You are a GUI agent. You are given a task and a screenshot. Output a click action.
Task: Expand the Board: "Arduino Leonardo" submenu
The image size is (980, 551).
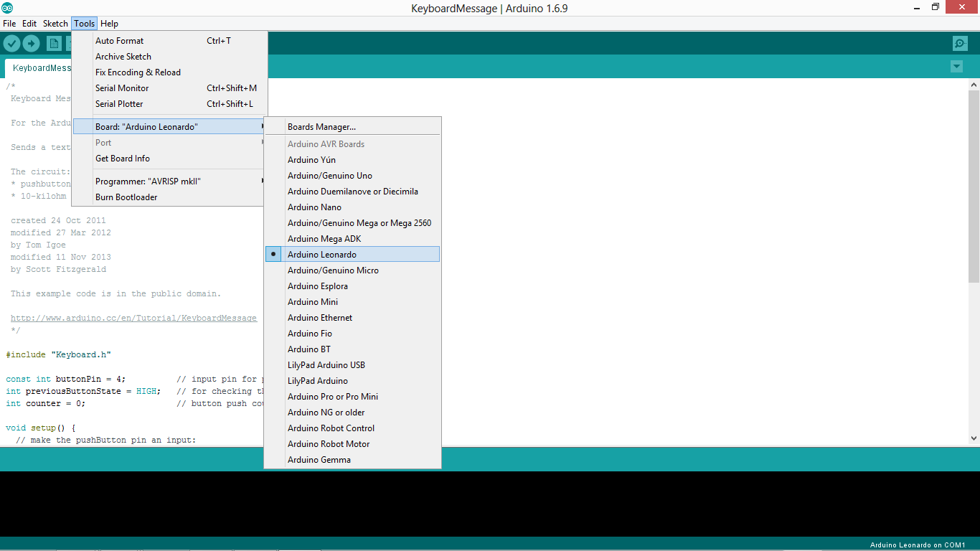169,127
